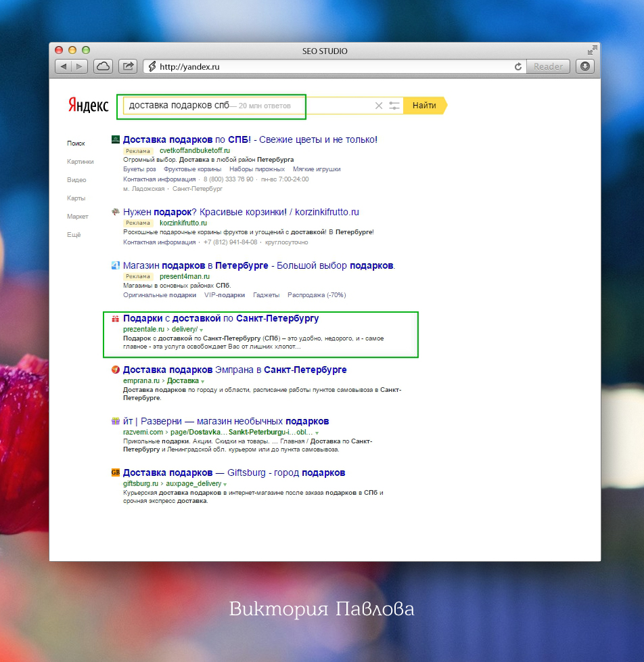Switch to Маркет section
Viewport: 644px width, 662px height.
78,217
